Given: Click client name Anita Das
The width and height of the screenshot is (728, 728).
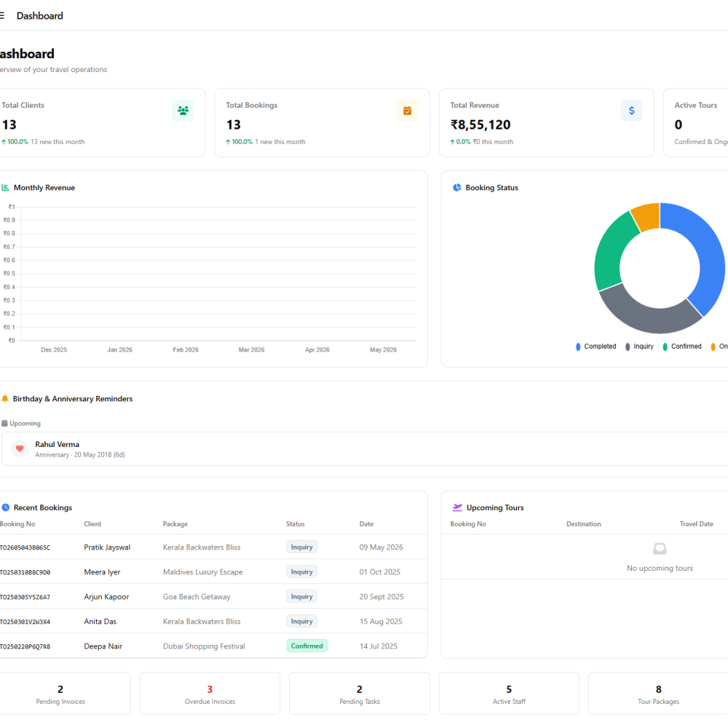Looking at the screenshot, I should [x=100, y=621].
